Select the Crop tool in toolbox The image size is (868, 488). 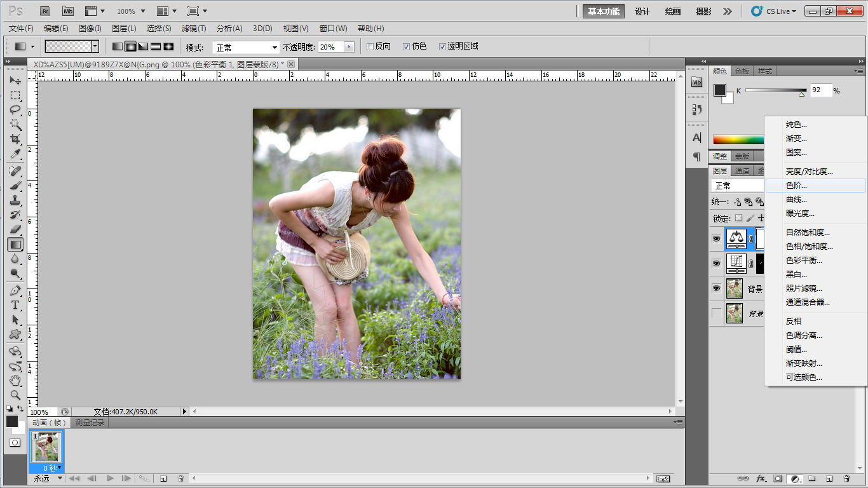15,139
